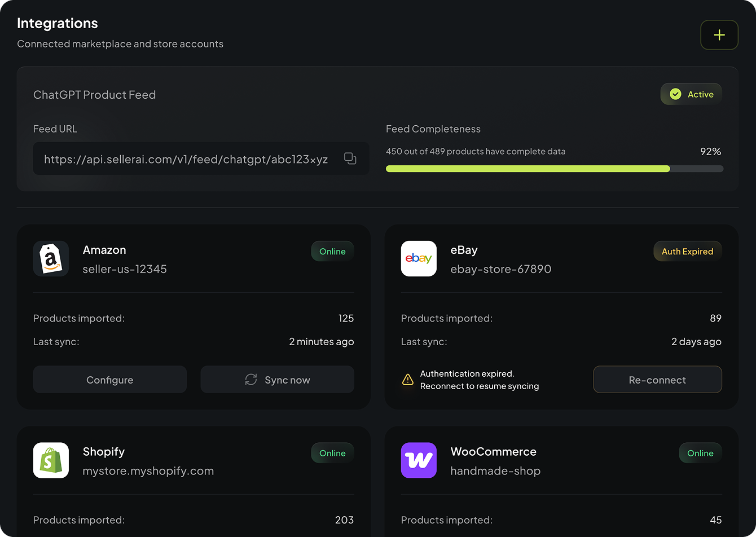756x537 pixels.
Task: Toggle the Amazon Online status badge
Action: (x=332, y=251)
